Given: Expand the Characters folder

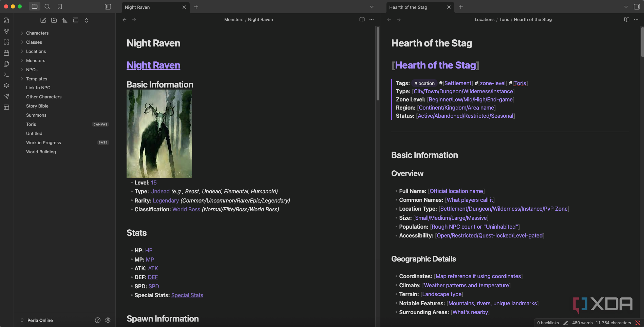Looking at the screenshot, I should pyautogui.click(x=37, y=33).
